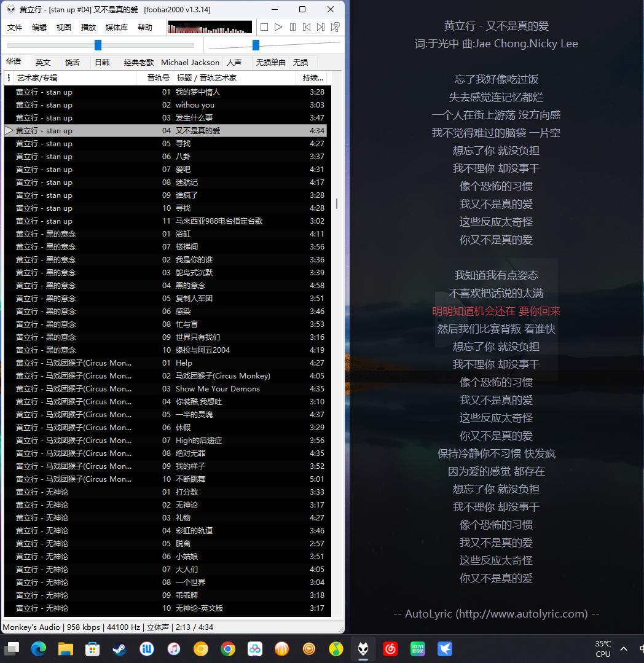Pause the current track

click(293, 27)
